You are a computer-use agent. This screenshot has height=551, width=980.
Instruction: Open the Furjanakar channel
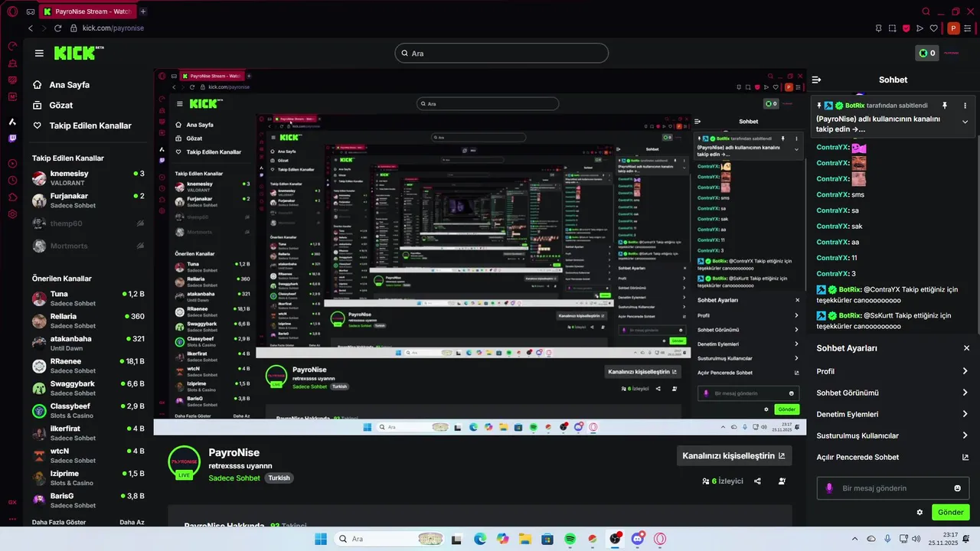[x=88, y=201]
